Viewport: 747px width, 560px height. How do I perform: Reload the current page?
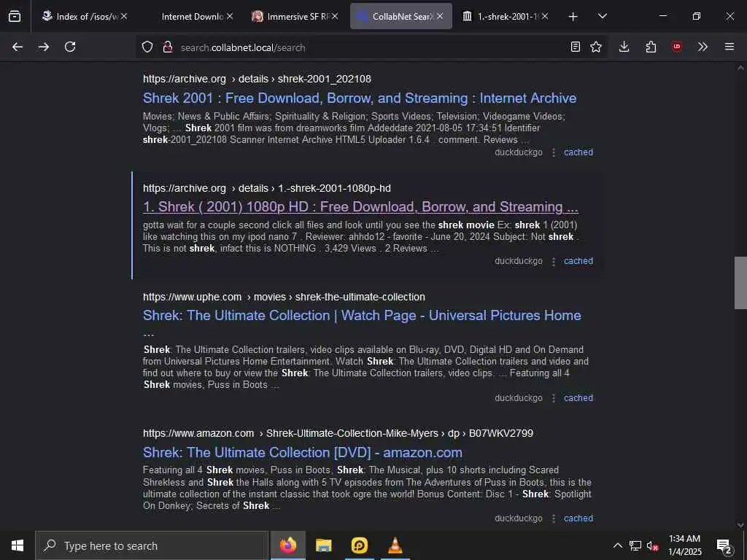70,47
